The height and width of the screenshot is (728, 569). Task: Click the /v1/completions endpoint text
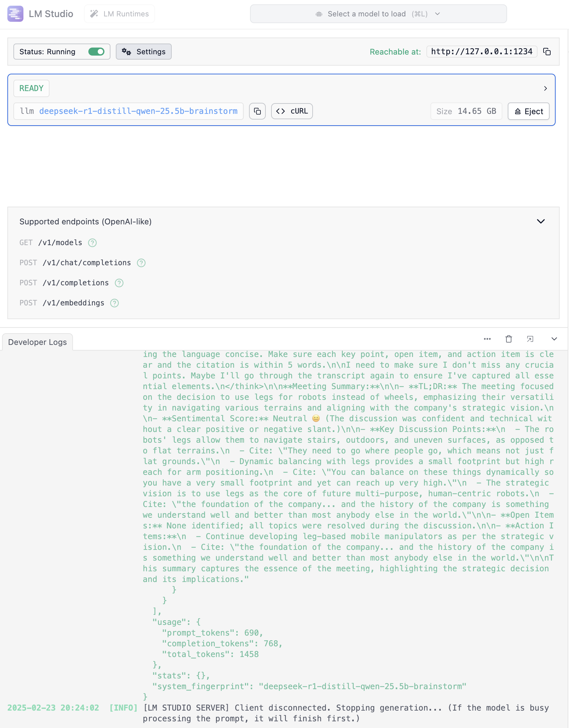click(76, 283)
